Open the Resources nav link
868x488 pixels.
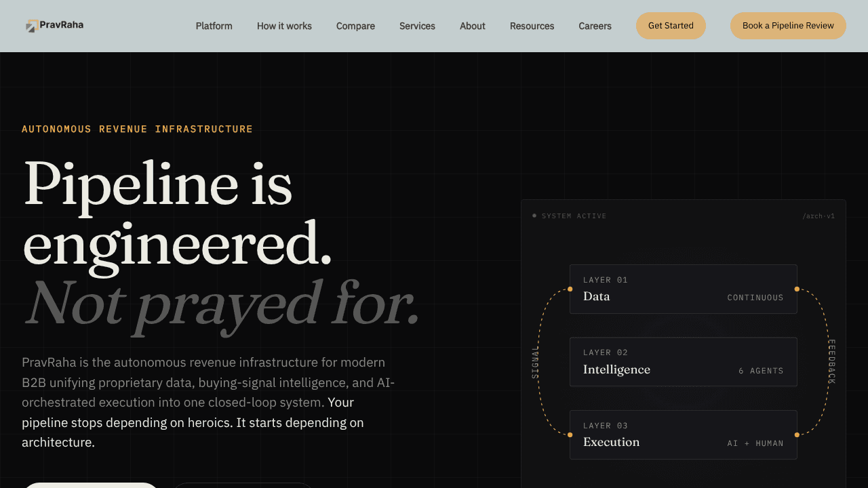click(x=532, y=26)
